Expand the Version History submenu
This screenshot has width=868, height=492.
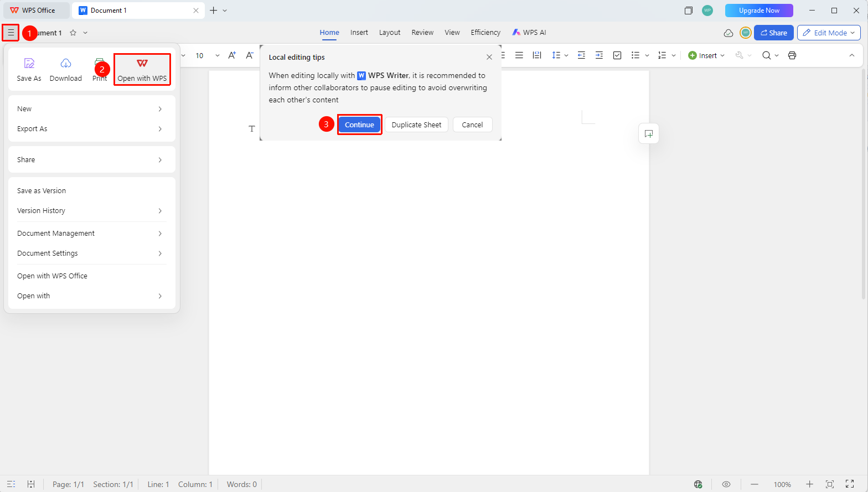[92, 211]
